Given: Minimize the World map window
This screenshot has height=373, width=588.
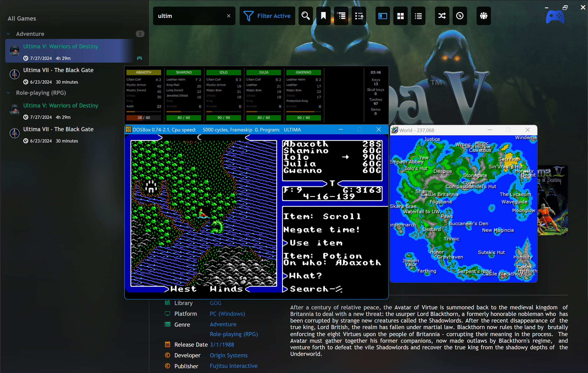Looking at the screenshot, I should pos(490,130).
